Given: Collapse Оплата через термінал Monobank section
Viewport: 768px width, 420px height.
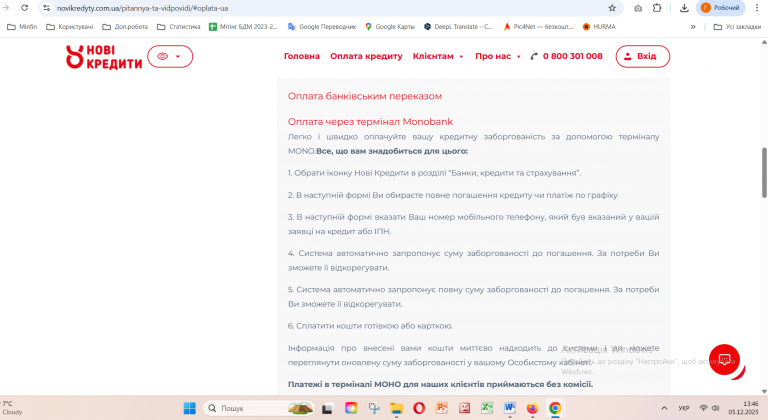Looking at the screenshot, I should pos(370,122).
